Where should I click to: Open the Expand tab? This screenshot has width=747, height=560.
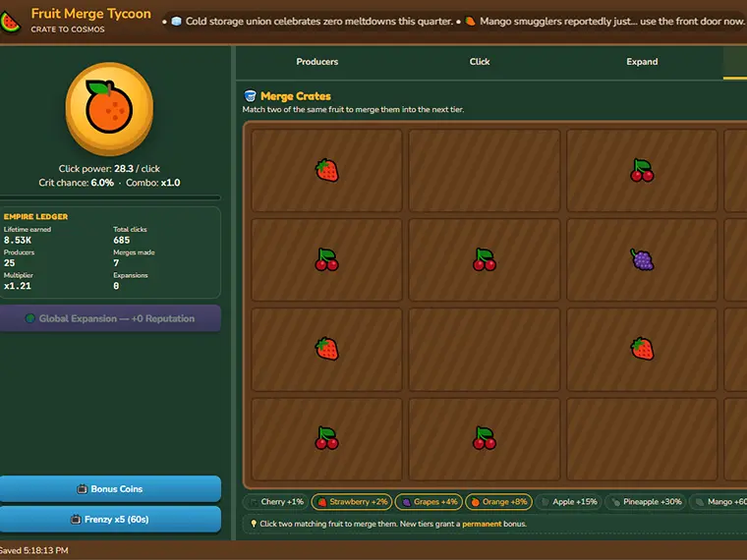coord(642,62)
